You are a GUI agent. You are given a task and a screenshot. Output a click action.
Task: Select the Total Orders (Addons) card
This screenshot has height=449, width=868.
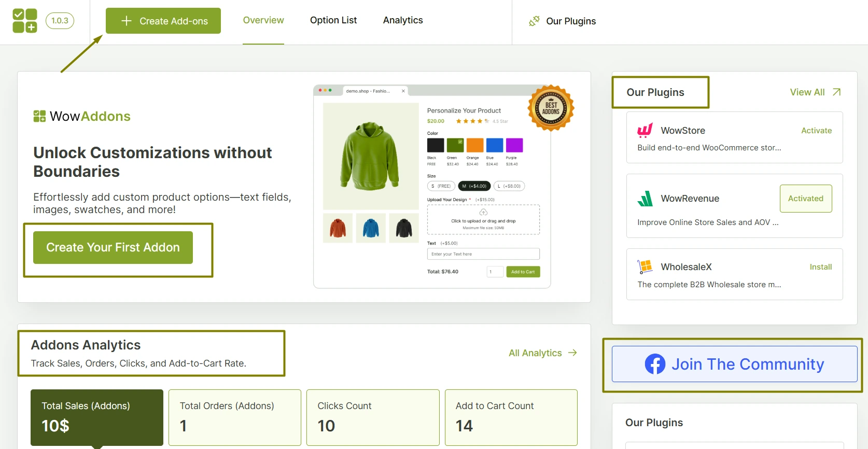(235, 417)
